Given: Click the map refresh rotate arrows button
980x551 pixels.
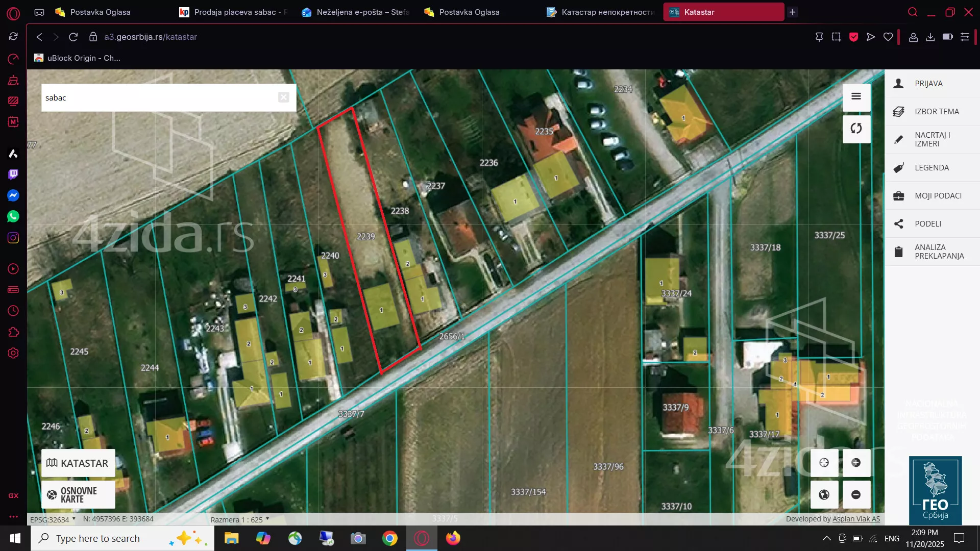Looking at the screenshot, I should click(856, 129).
